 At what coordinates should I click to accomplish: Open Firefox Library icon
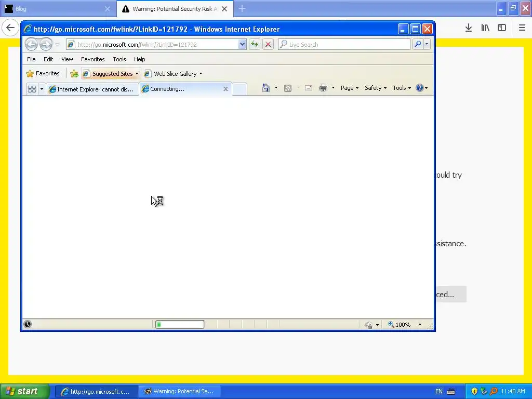[x=485, y=28]
